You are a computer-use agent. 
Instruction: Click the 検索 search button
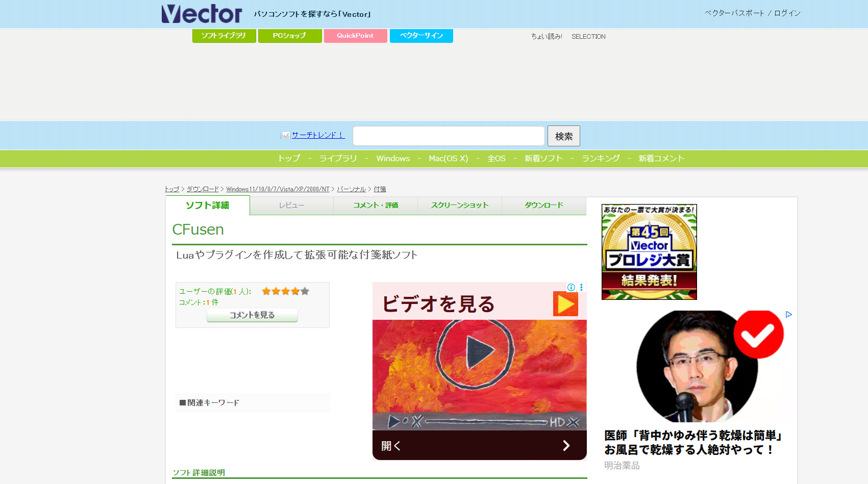[x=563, y=136]
